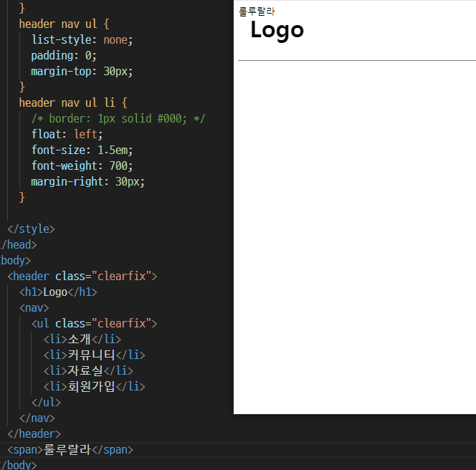This screenshot has width=476, height=470.
Task: Click the closing </ul> tag
Action: (46, 403)
